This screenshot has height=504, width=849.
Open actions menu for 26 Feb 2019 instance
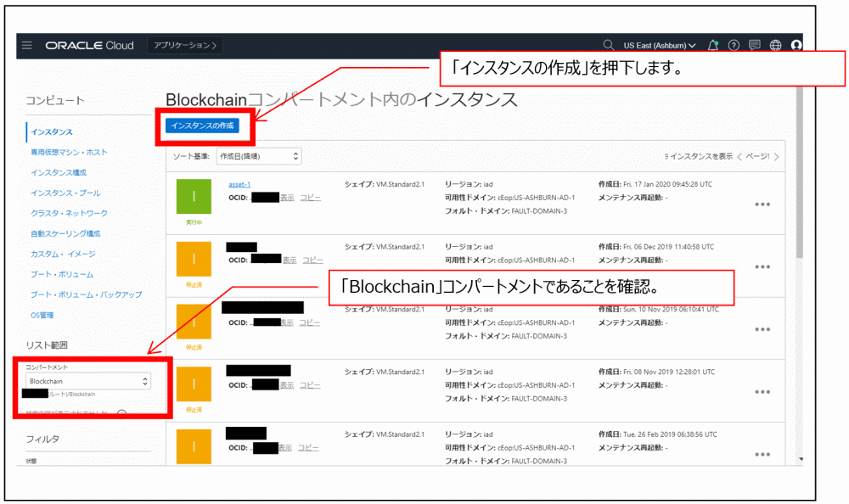(762, 455)
